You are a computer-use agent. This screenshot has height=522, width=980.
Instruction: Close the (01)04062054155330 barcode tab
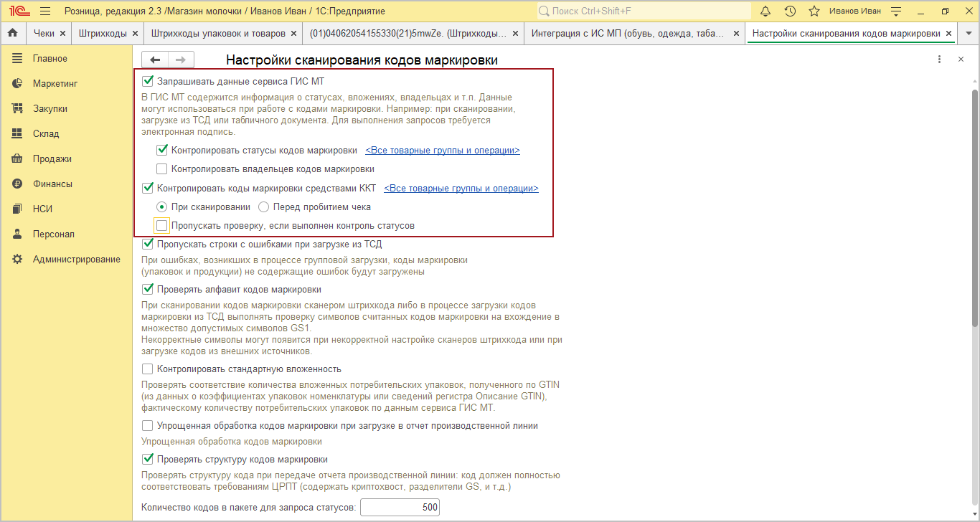[x=516, y=34]
